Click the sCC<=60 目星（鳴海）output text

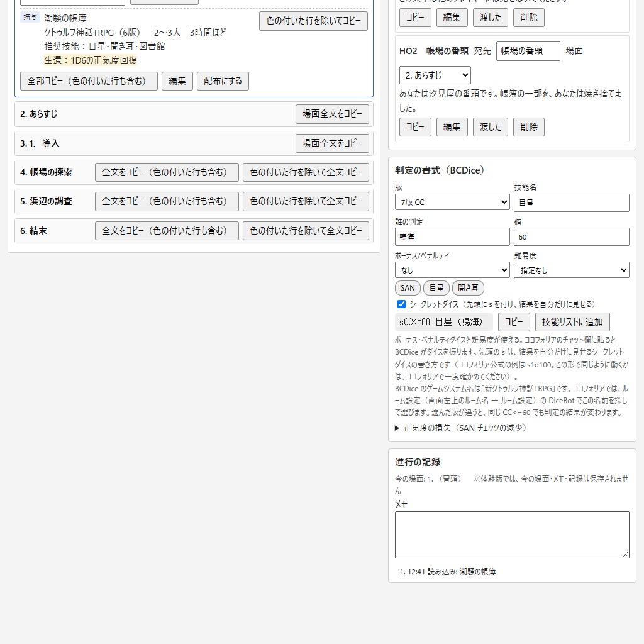click(443, 322)
